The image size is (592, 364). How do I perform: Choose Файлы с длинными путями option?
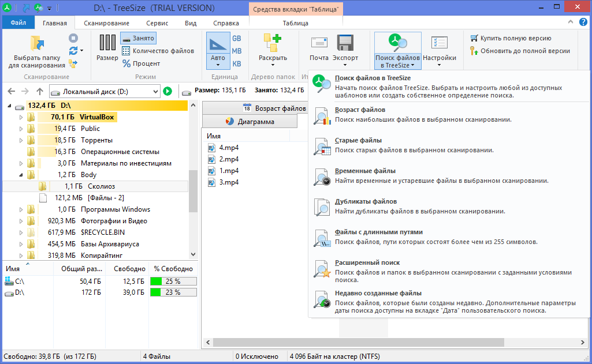tap(449, 237)
